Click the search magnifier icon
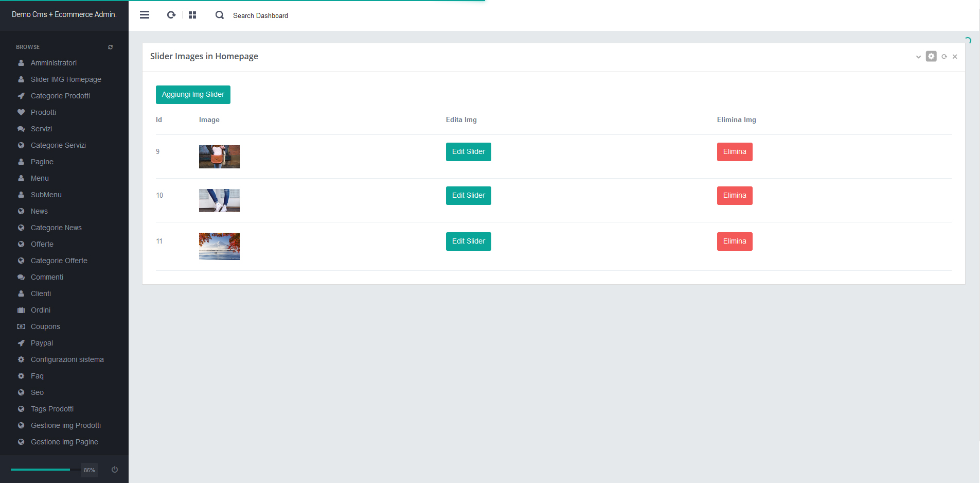The height and width of the screenshot is (483, 980). tap(220, 15)
